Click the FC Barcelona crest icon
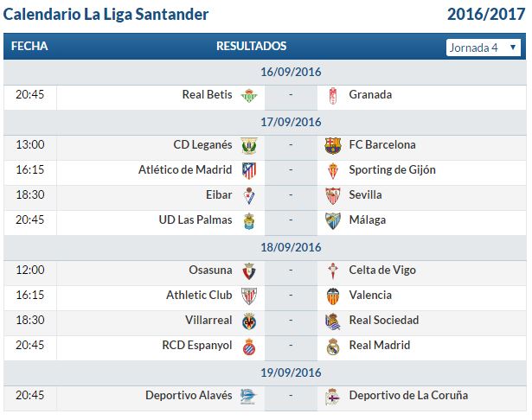This screenshot has width=532, height=420. 333,146
